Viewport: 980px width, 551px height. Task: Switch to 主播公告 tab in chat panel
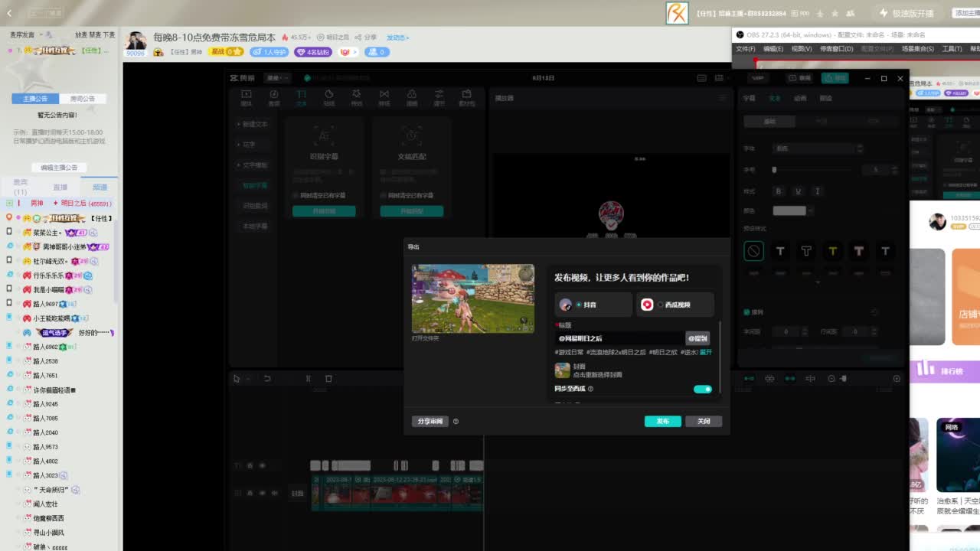pos(35,99)
